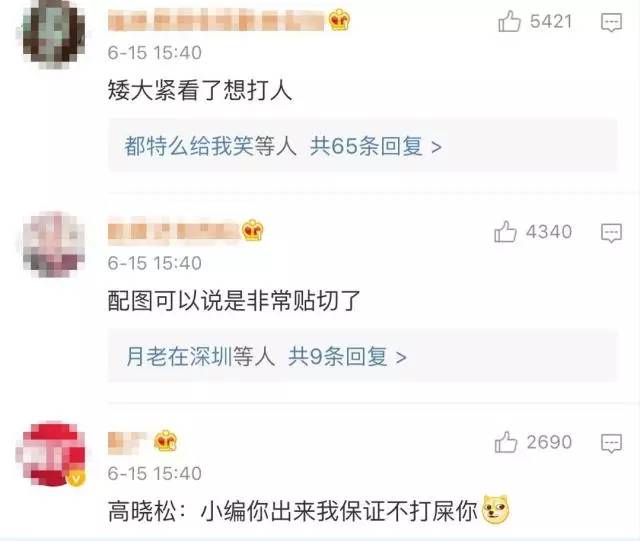Open profile of 月老在深圳 replier
Screen dimensions: 640x541
[179, 356]
